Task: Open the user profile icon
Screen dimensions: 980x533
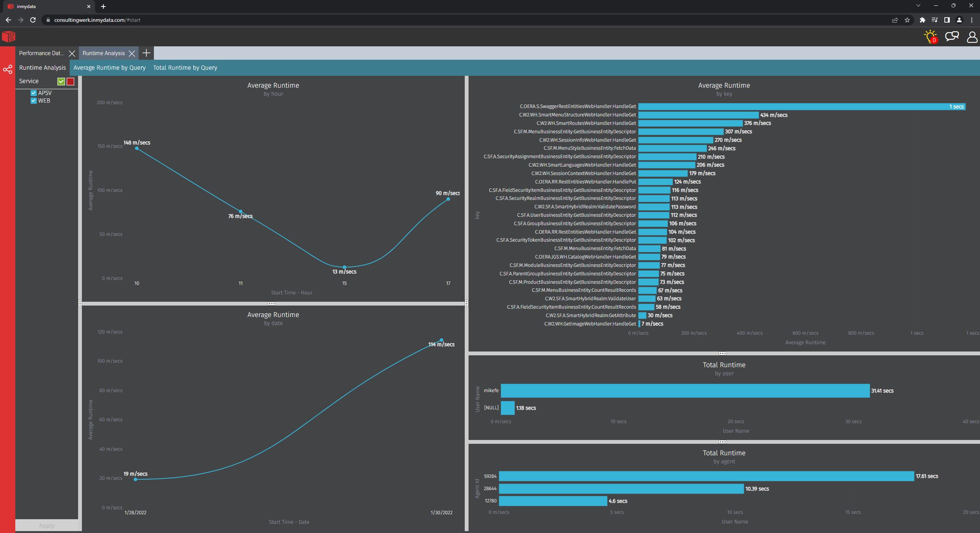Action: coord(972,37)
